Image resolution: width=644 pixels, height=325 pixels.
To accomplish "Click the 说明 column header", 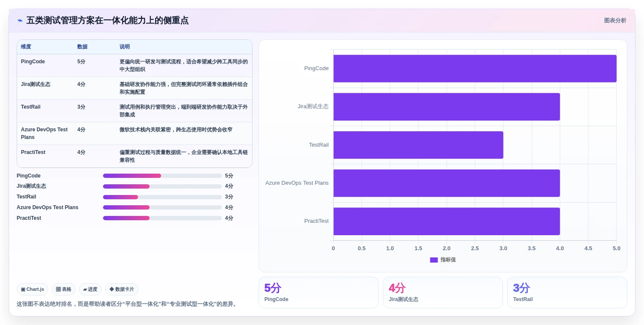I will pos(125,47).
